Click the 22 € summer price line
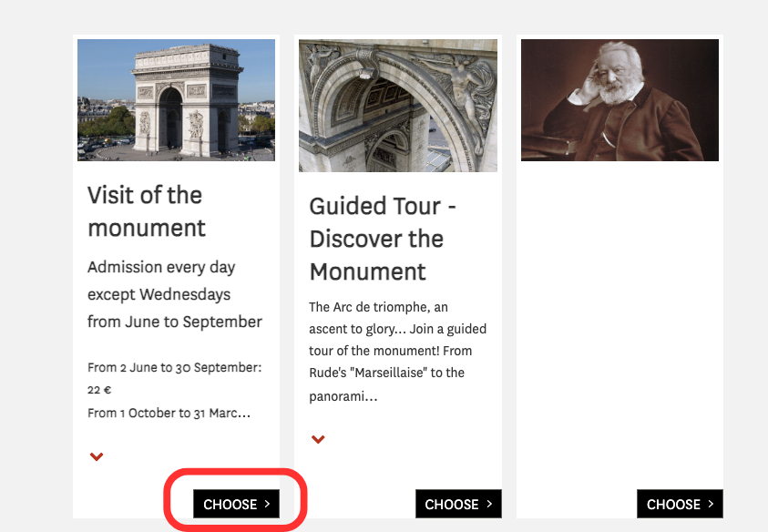Viewport: 768px width, 532px height. pos(99,390)
